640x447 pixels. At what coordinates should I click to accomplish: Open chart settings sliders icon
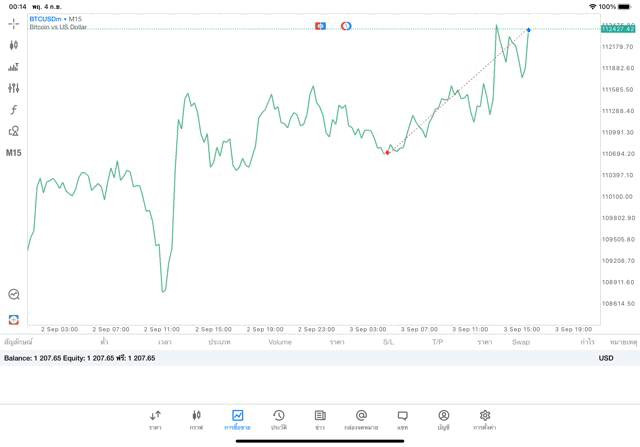pyautogui.click(x=14, y=88)
